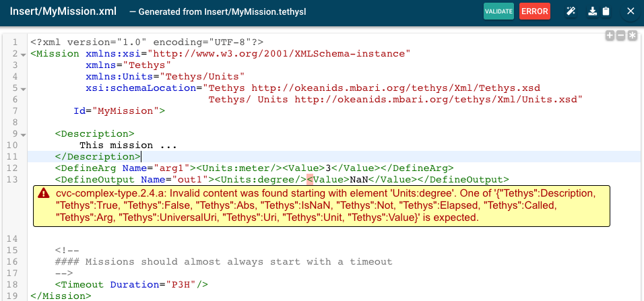The height and width of the screenshot is (301, 644).
Task: Click the plus icon to increase font size
Action: 609,36
